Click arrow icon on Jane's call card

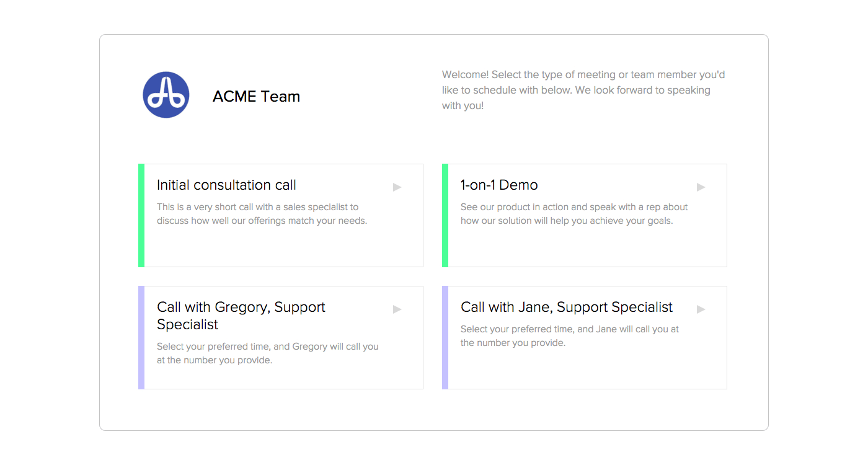pyautogui.click(x=701, y=309)
